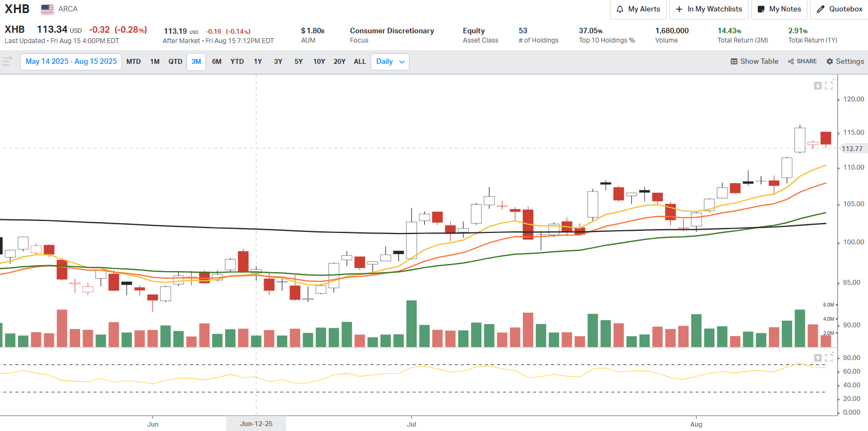Select the 3M time range
The height and width of the screenshot is (431, 868).
[x=196, y=62]
